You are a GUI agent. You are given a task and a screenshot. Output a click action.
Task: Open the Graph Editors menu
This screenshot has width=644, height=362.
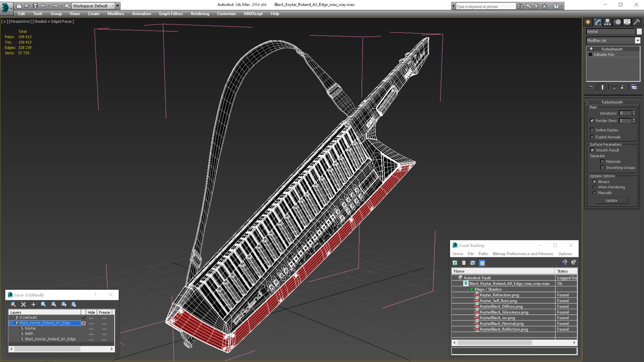click(171, 14)
